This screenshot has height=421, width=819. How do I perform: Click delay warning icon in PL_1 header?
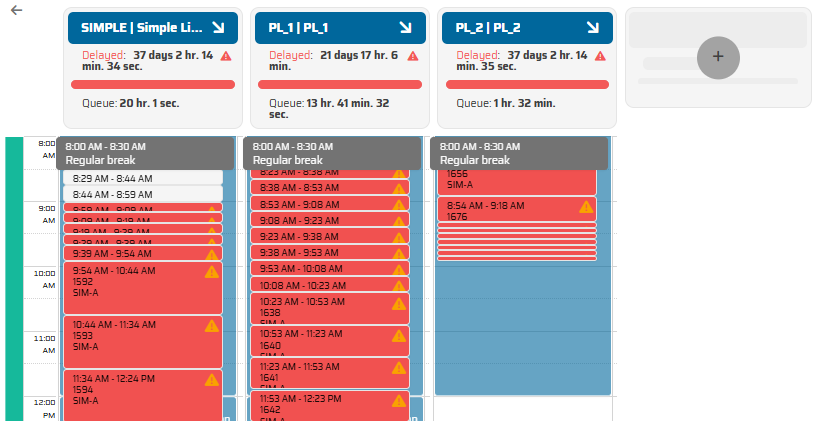click(413, 56)
